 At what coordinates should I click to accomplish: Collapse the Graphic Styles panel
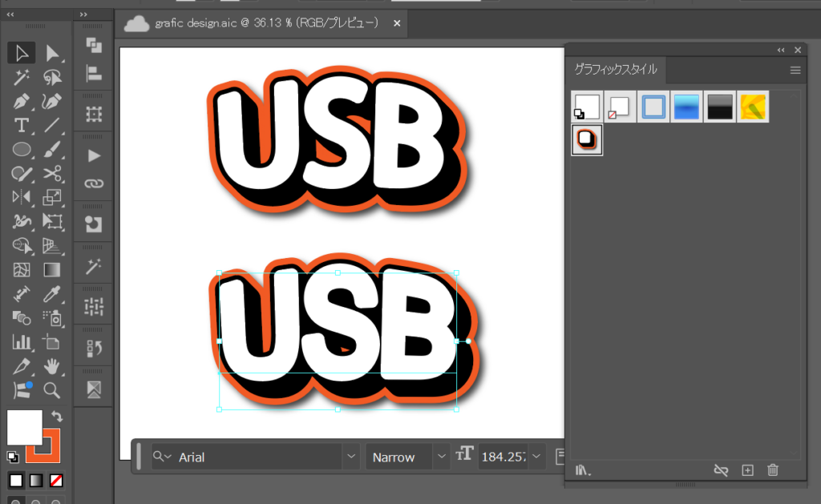[x=781, y=50]
